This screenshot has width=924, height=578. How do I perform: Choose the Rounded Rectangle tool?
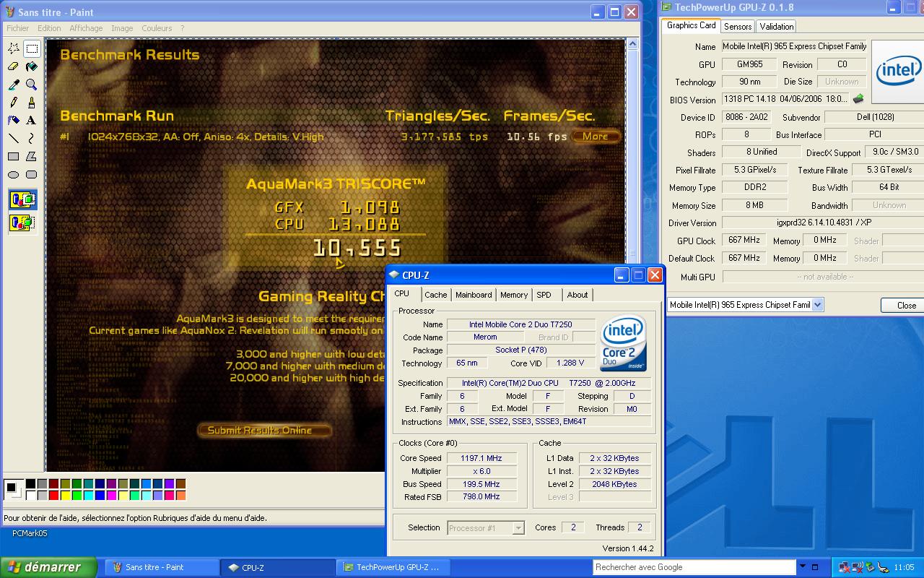tap(32, 175)
